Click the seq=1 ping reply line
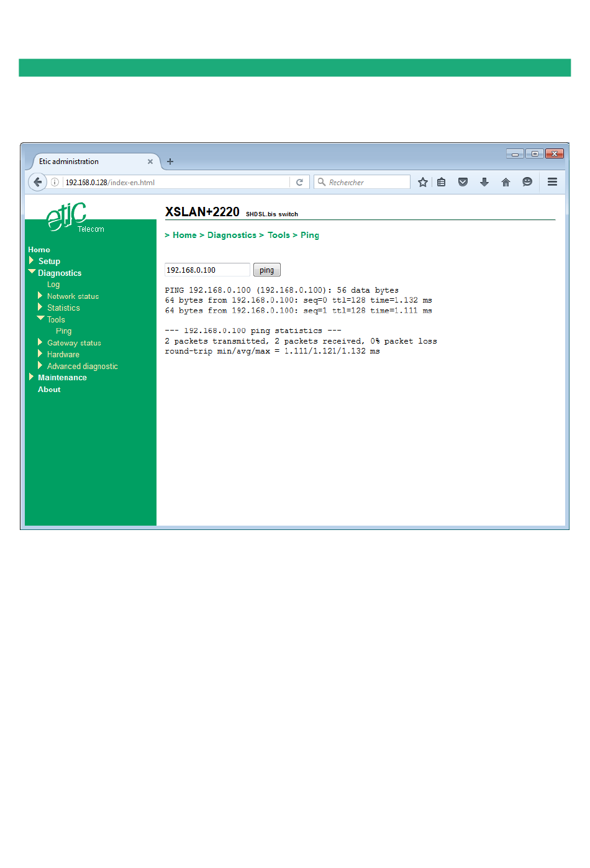 point(298,311)
